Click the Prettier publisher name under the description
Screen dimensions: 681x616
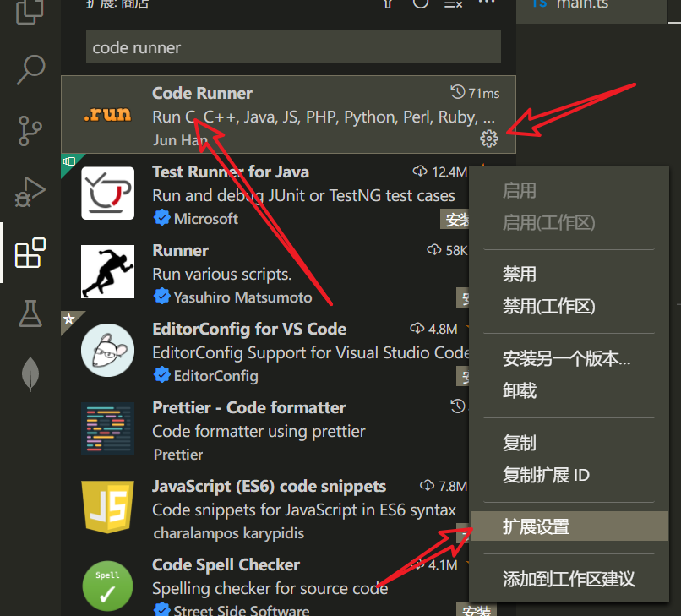click(178, 455)
